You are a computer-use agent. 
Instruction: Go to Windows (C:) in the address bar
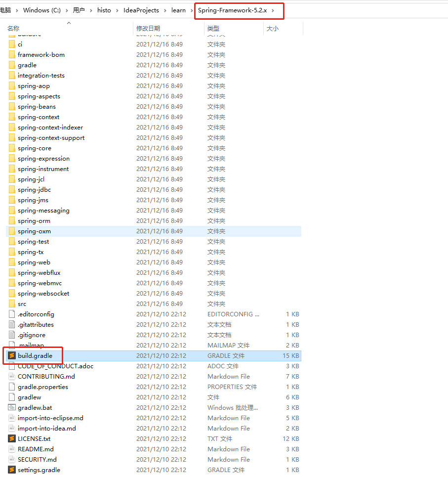42,10
